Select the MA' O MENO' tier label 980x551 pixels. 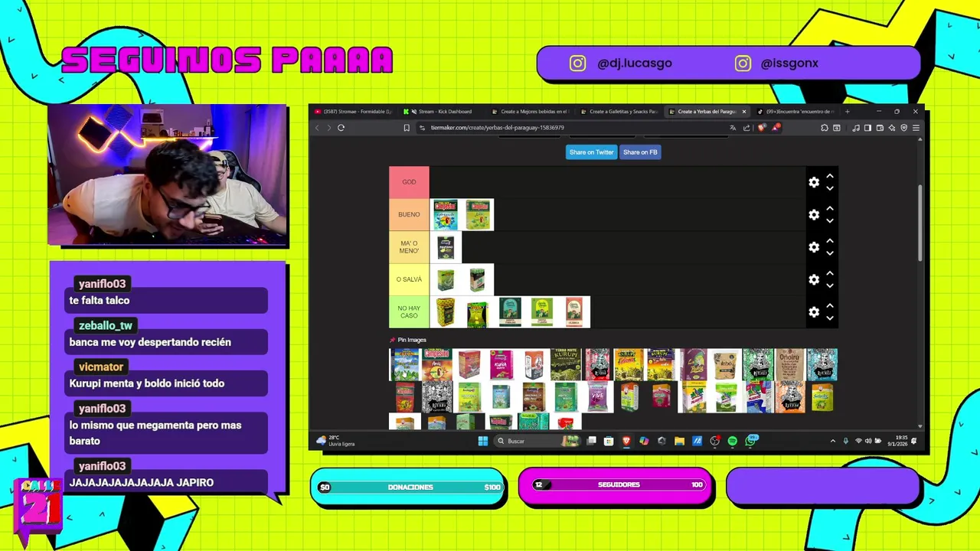point(409,247)
